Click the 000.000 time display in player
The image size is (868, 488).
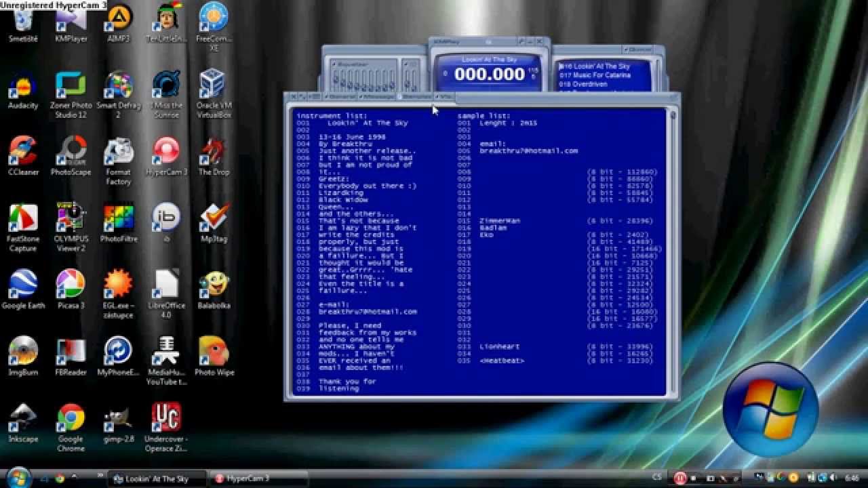click(490, 75)
